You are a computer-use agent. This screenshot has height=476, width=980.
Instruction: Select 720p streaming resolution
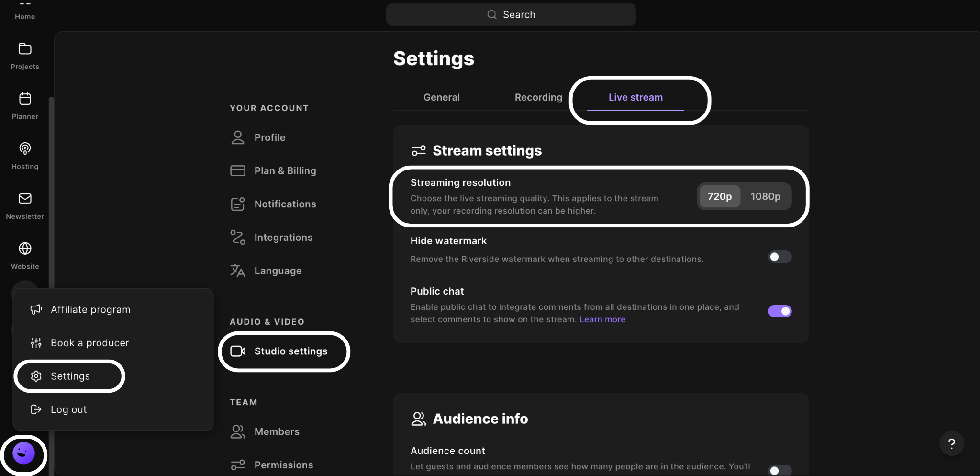(720, 196)
